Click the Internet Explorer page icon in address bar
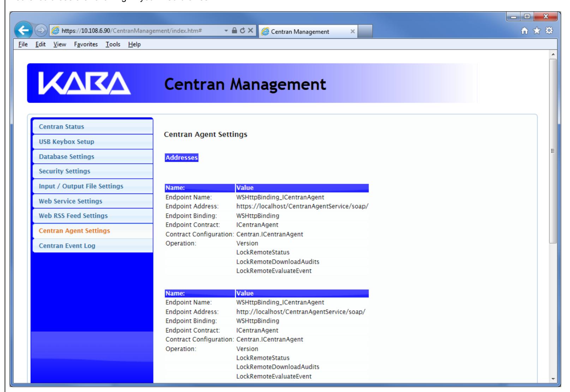 tap(56, 31)
